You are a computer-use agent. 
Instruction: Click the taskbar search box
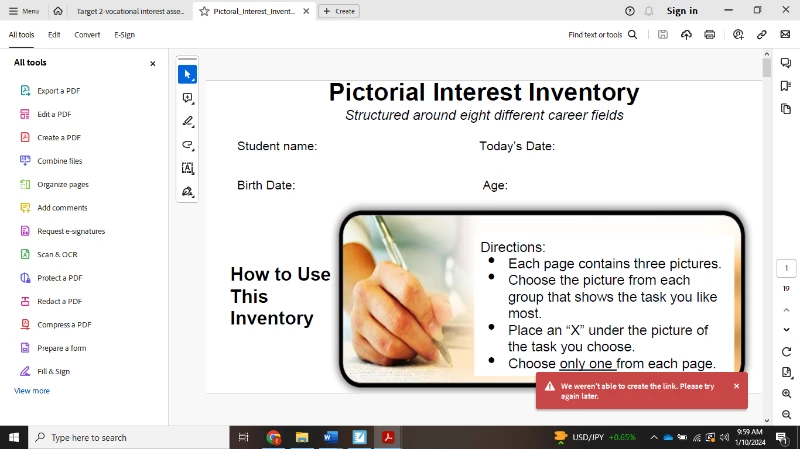click(129, 437)
